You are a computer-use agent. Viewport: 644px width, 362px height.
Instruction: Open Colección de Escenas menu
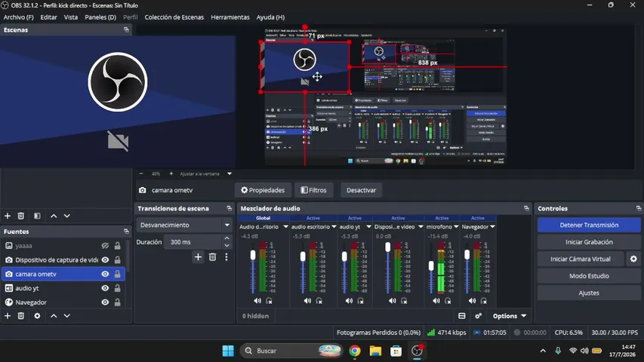tap(174, 17)
